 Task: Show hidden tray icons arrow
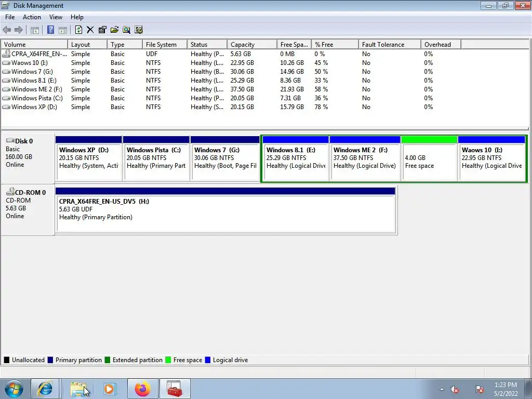(x=442, y=389)
